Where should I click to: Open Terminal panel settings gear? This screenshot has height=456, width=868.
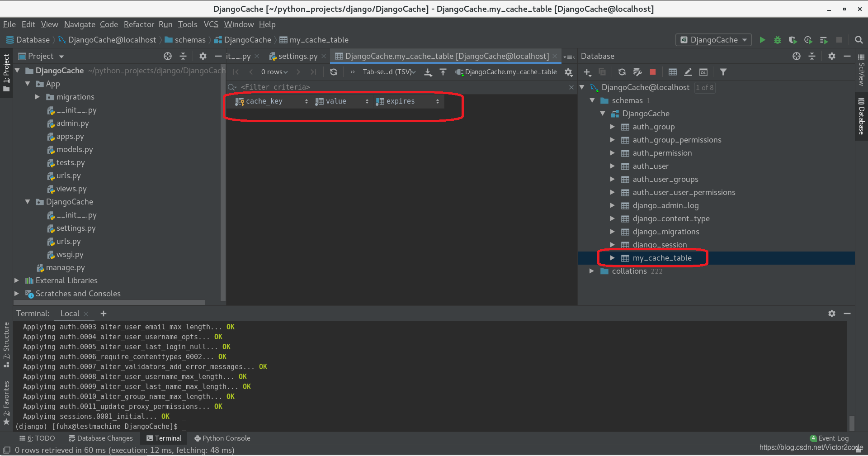[x=832, y=313]
